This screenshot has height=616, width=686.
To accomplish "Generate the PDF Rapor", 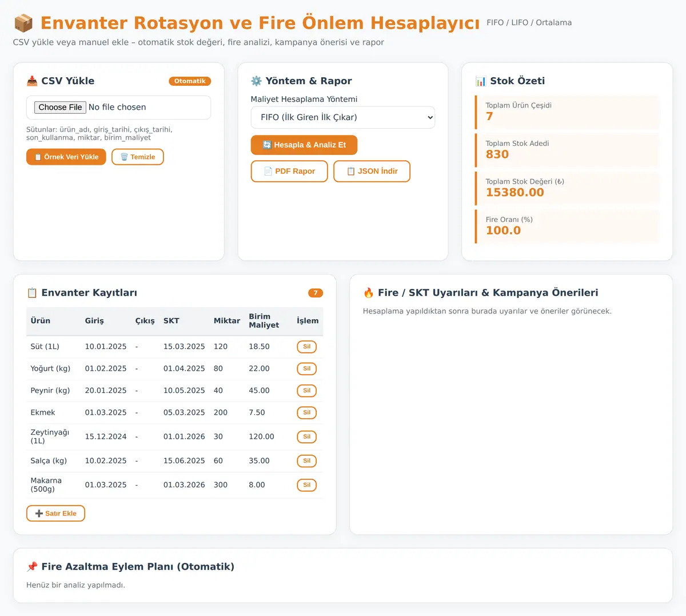I will tap(289, 171).
